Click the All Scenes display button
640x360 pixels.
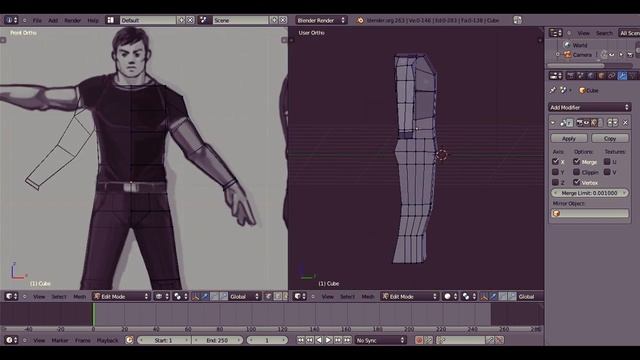(629, 33)
